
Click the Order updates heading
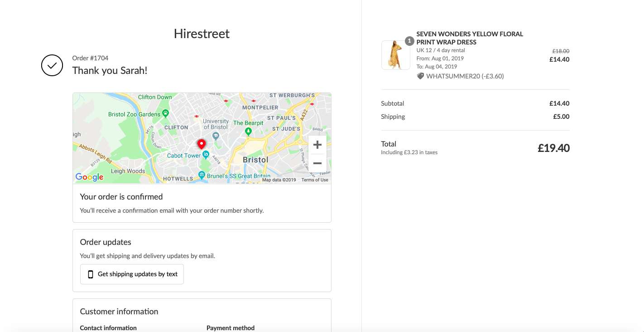[106, 242]
